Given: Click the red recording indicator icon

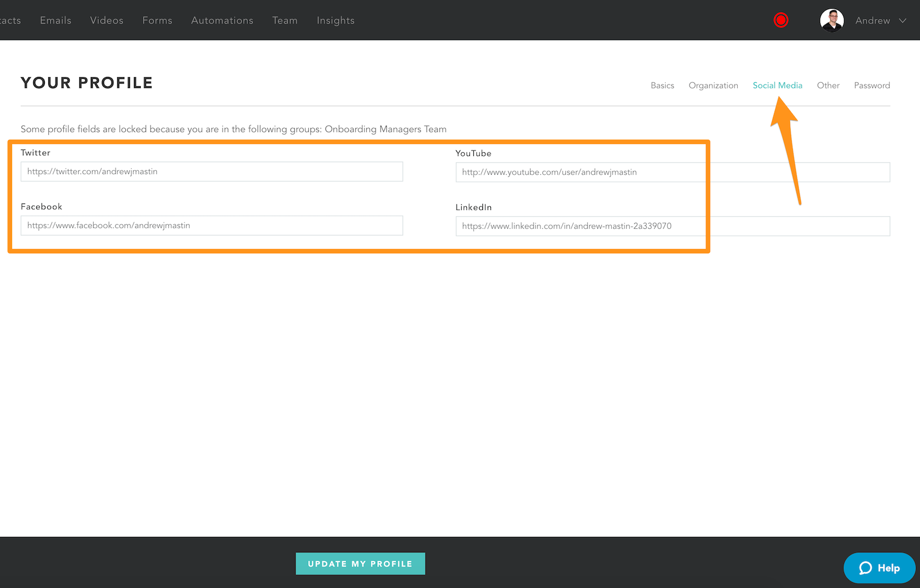Looking at the screenshot, I should [x=781, y=20].
